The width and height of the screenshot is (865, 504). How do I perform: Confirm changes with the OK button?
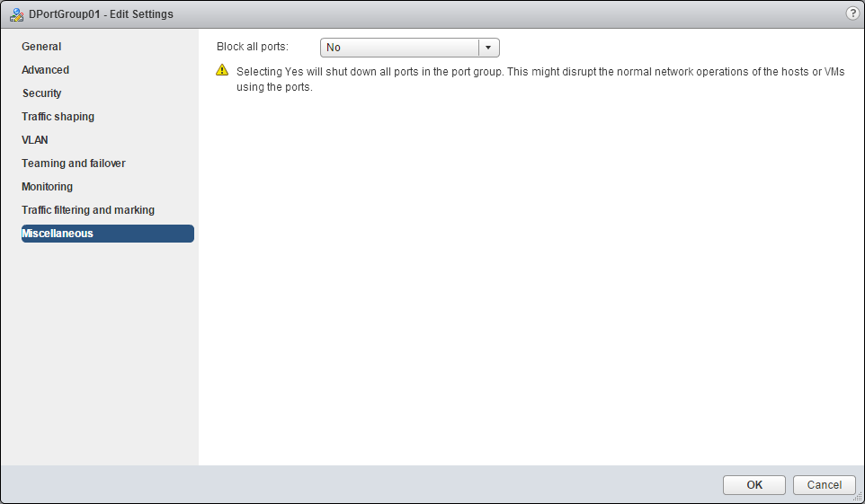click(x=754, y=485)
